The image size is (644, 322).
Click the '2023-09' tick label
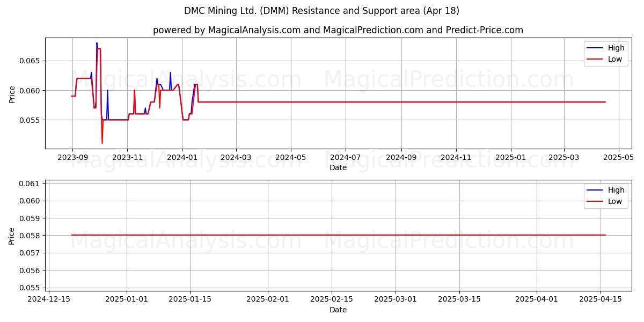coord(72,157)
